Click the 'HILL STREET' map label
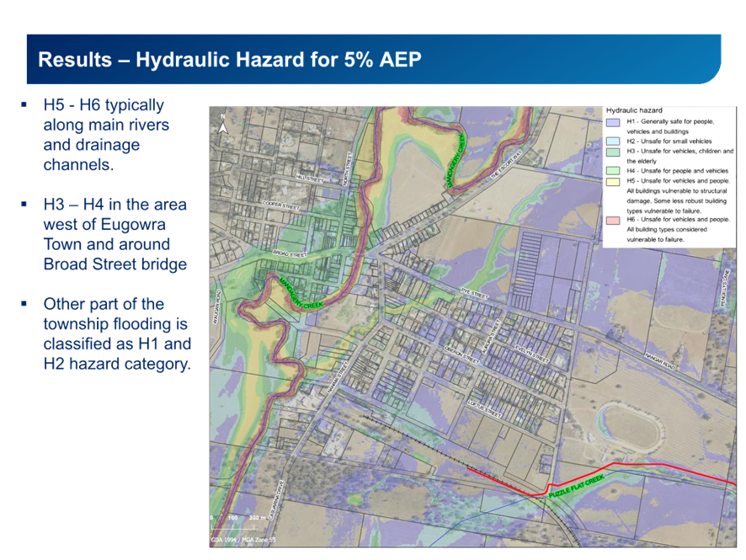Image resolution: width=746 pixels, height=560 pixels. pos(309,179)
